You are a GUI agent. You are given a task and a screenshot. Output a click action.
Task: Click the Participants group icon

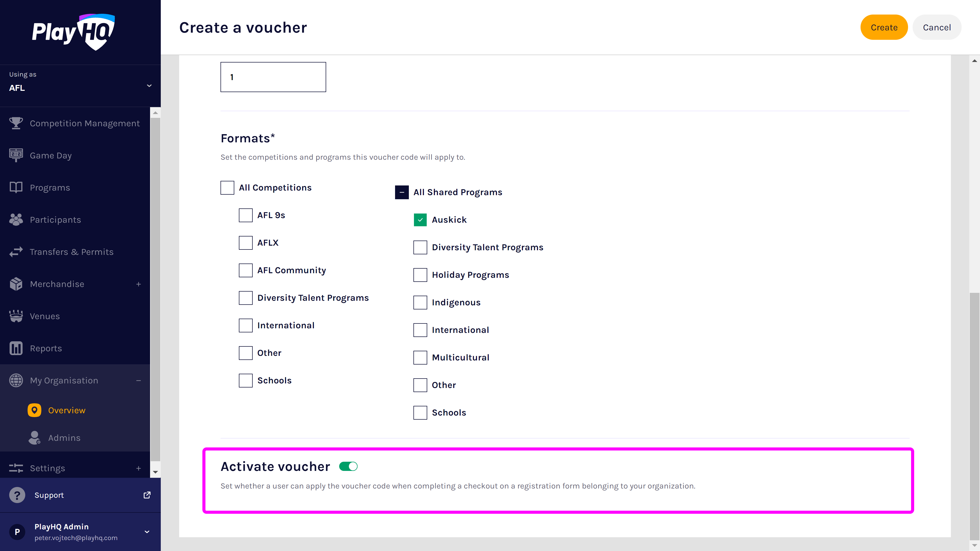click(x=16, y=220)
